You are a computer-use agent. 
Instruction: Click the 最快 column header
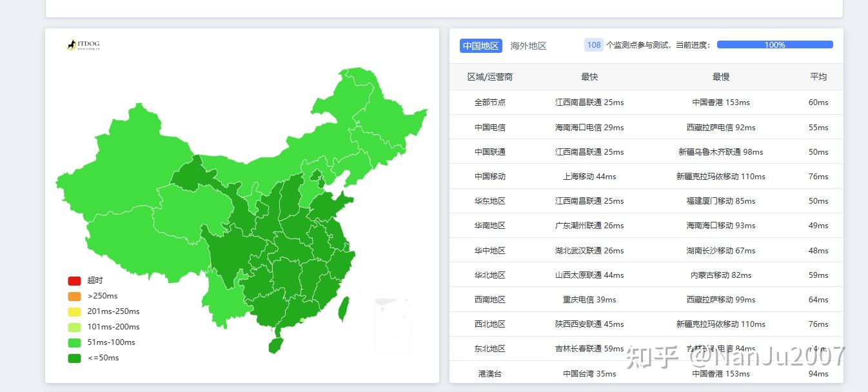(588, 76)
